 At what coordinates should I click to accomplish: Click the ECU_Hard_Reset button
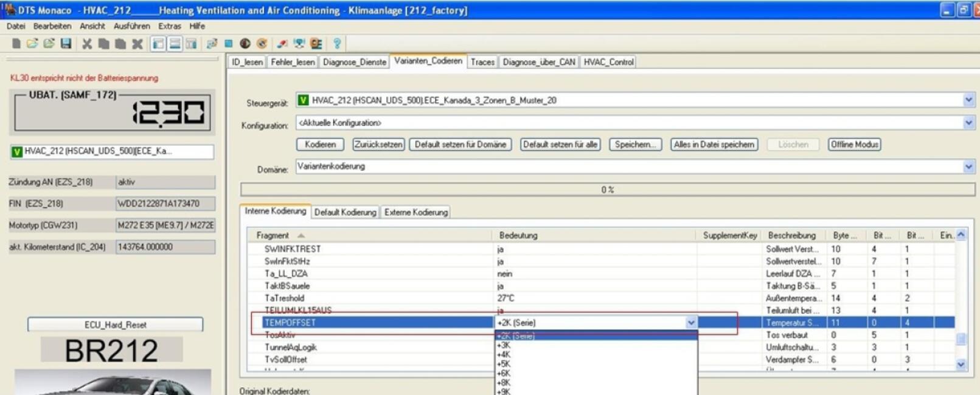click(x=115, y=325)
